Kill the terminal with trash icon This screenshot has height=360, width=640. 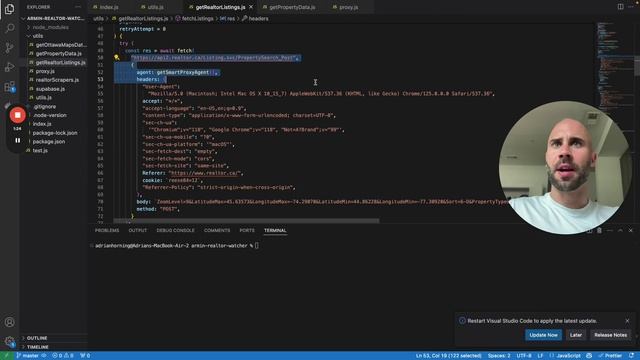coord(599,231)
